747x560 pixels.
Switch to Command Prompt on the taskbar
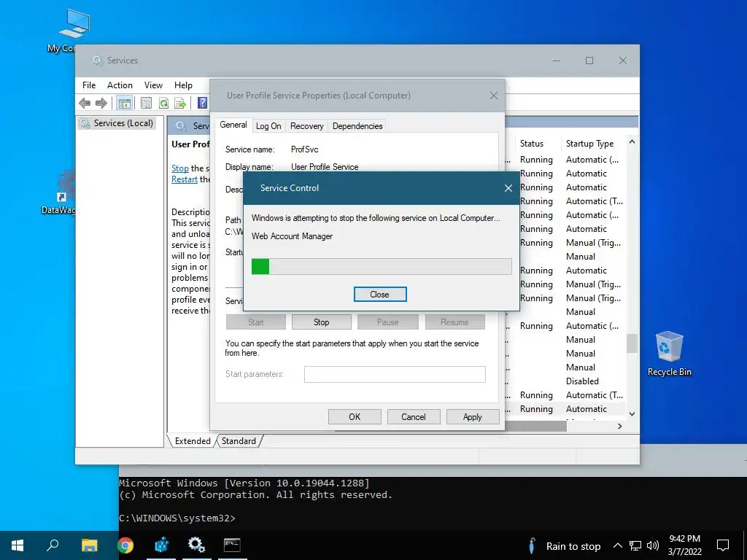[x=233, y=545]
